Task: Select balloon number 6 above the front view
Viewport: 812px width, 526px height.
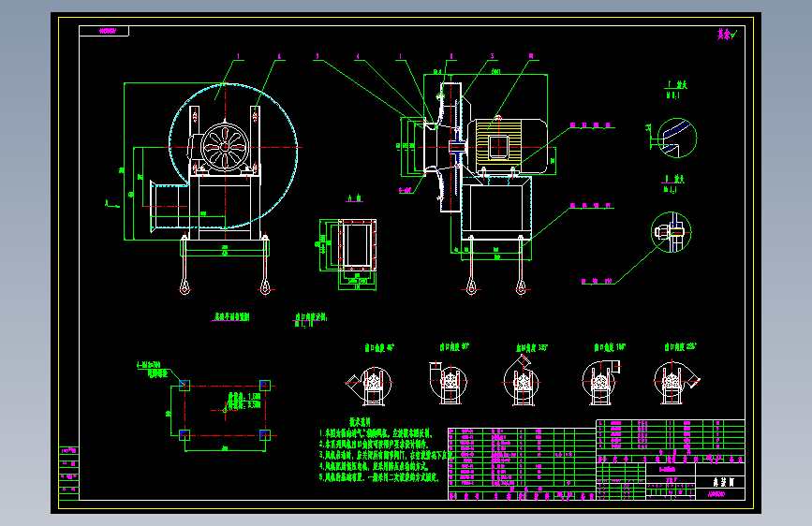Action: coord(280,56)
